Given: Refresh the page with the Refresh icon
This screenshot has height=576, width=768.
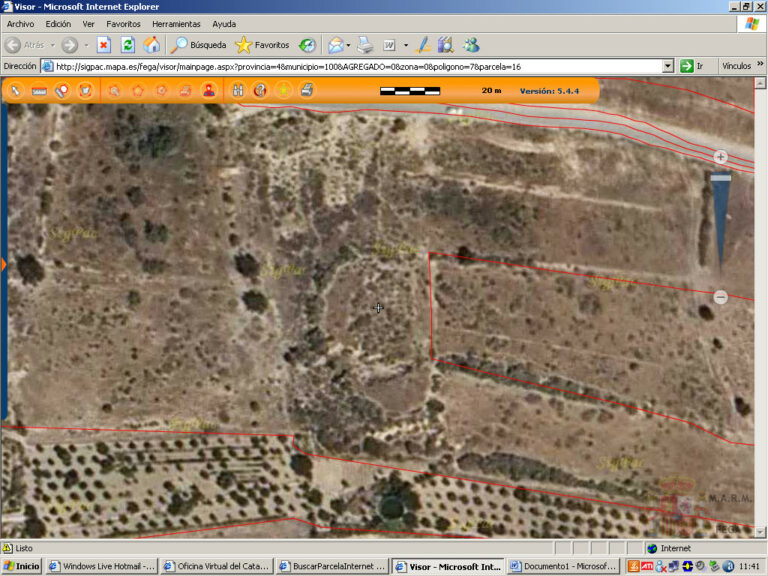Looking at the screenshot, I should coord(128,45).
